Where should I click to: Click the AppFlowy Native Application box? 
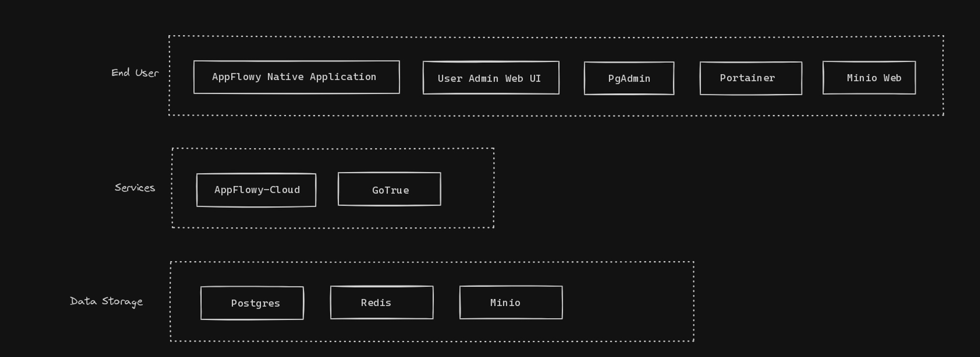(296, 77)
